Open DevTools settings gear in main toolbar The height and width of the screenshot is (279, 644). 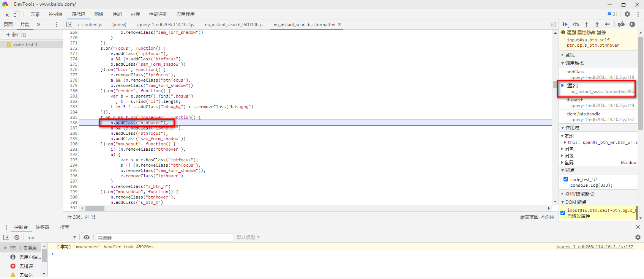click(627, 14)
